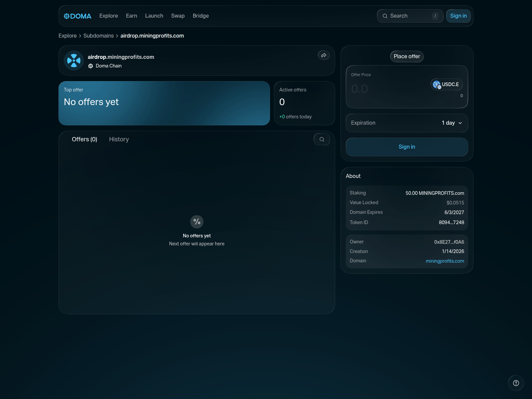Click the Subdomains breadcrumb link

click(x=98, y=36)
